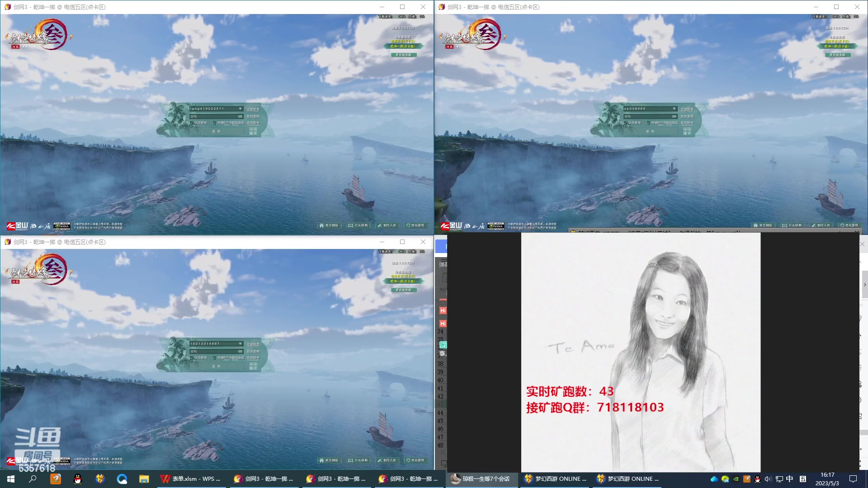
Task: Toggle 记住账号 checkbox in 15213314667 window
Action: [x=192, y=358]
